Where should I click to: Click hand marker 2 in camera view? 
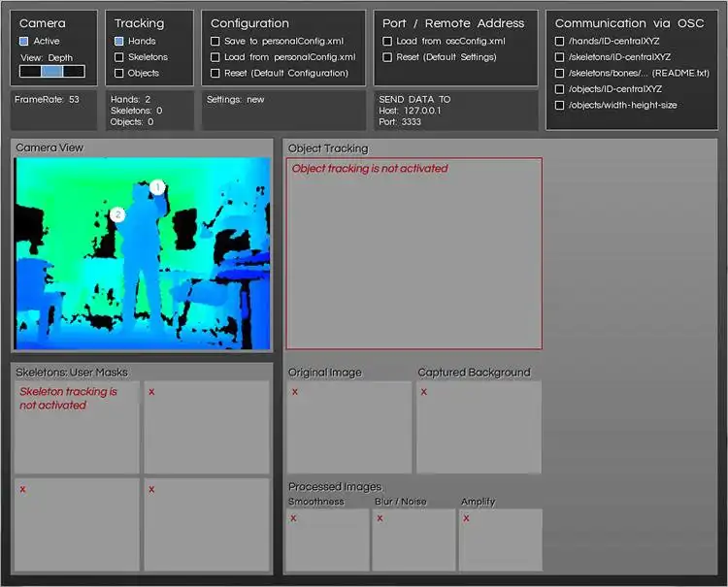click(117, 214)
